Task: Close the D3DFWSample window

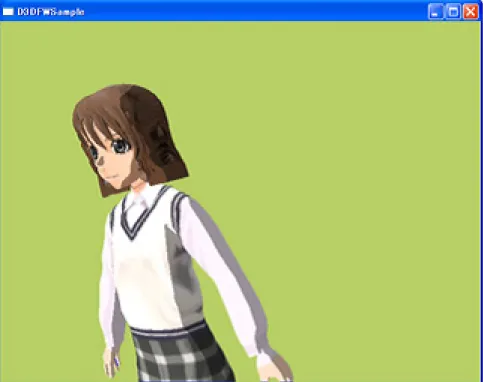Action: coord(471,12)
